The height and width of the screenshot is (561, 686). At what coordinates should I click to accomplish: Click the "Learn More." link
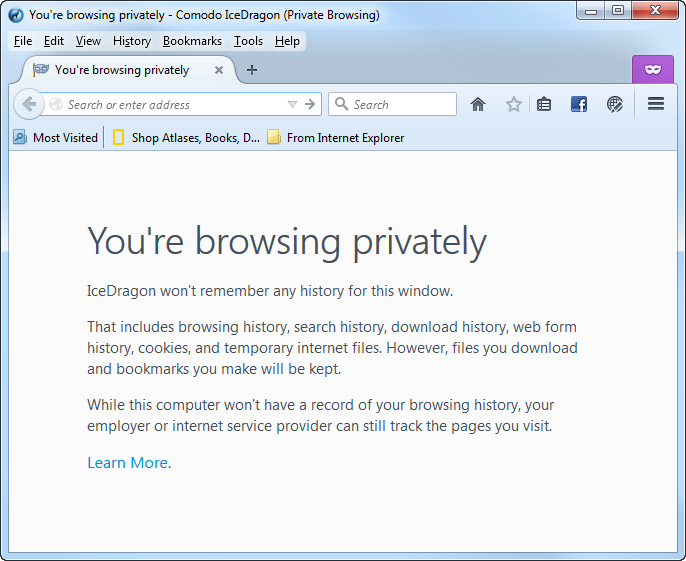129,463
